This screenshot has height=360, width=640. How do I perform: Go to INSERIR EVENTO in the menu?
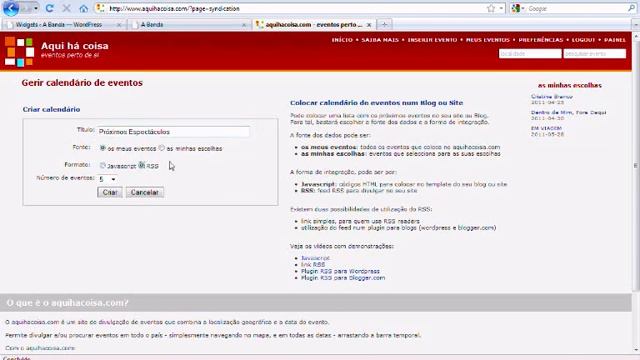point(432,40)
